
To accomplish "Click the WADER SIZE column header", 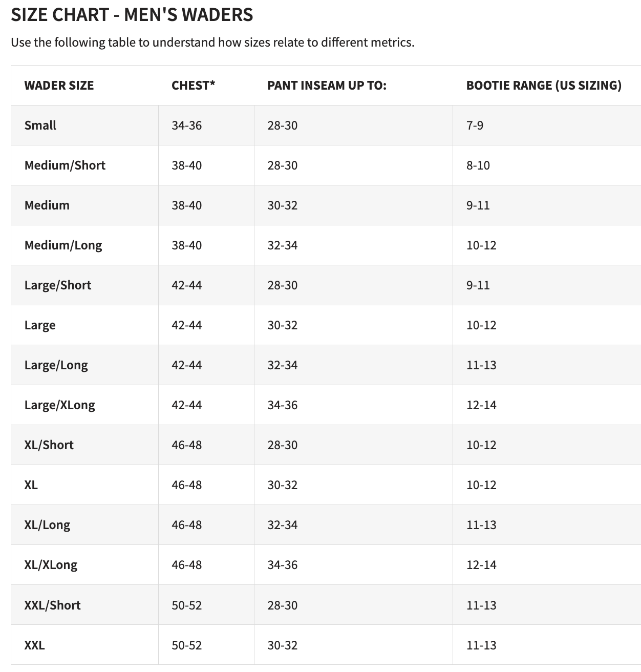I will click(x=59, y=85).
